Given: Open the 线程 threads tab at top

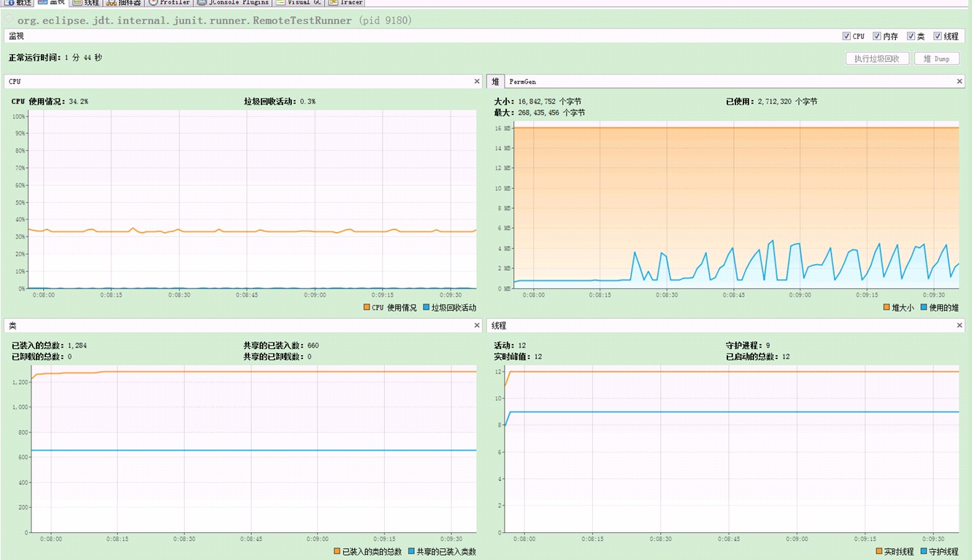Looking at the screenshot, I should pyautogui.click(x=86, y=2).
